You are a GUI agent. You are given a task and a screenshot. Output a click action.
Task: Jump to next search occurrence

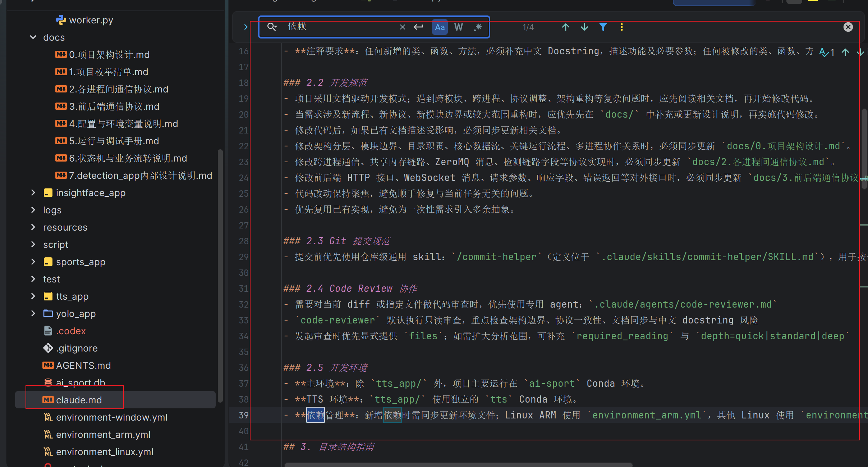(x=584, y=27)
